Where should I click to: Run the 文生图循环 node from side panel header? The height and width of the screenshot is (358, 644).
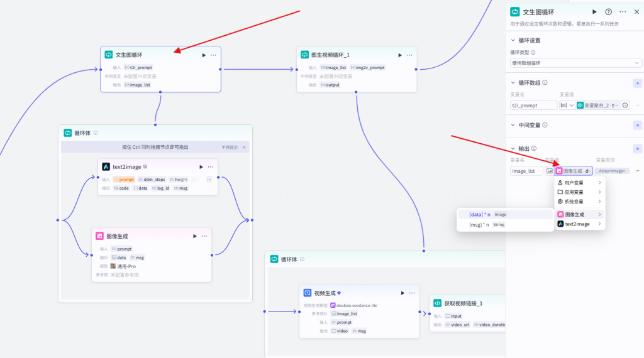(x=594, y=12)
